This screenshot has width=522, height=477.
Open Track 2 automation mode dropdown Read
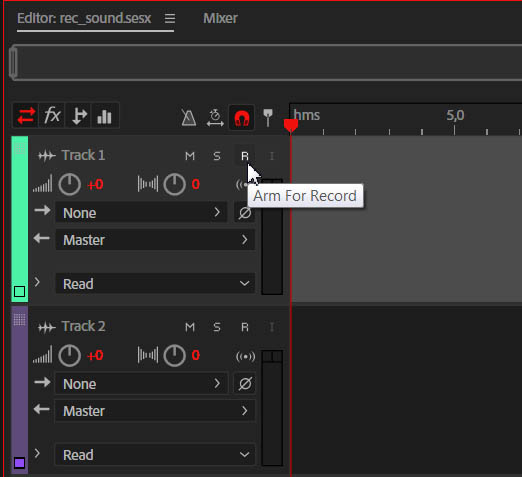tap(155, 455)
